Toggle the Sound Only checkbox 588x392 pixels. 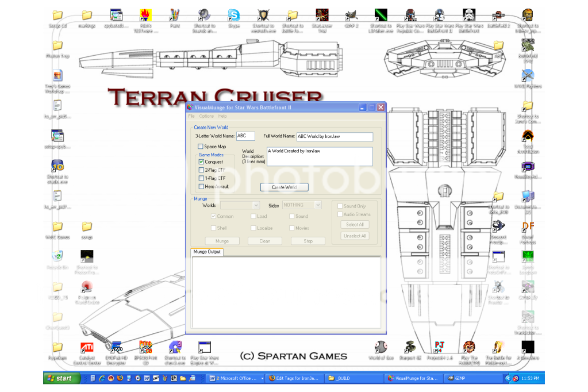[x=340, y=206]
